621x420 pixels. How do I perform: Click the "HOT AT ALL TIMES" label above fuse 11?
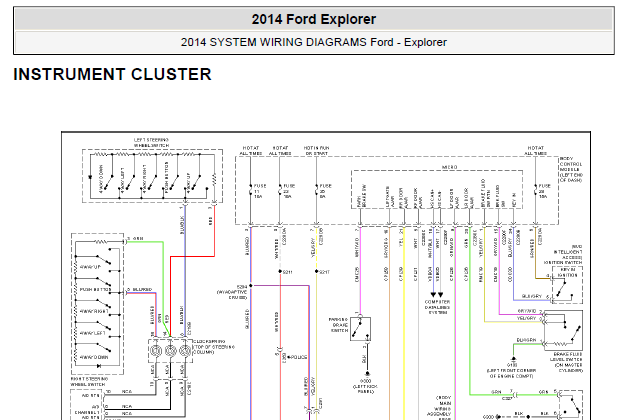tap(251, 151)
